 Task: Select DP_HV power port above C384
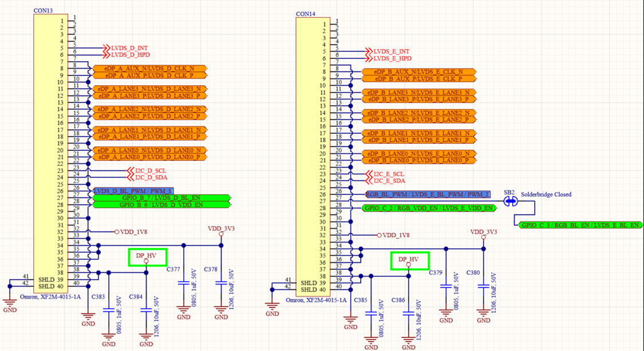click(146, 258)
